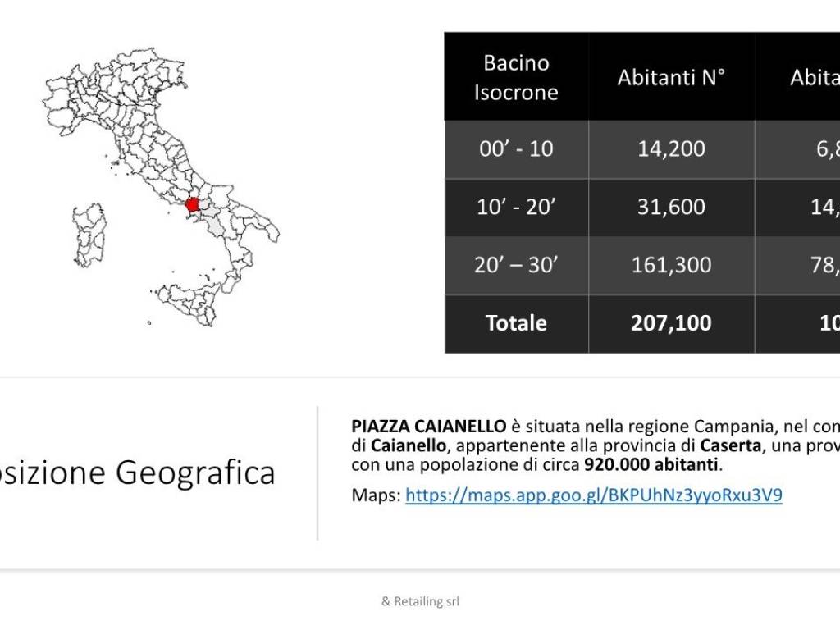Click the '920.000 abitanti' bold text
The width and height of the screenshot is (840, 630).
652,465
